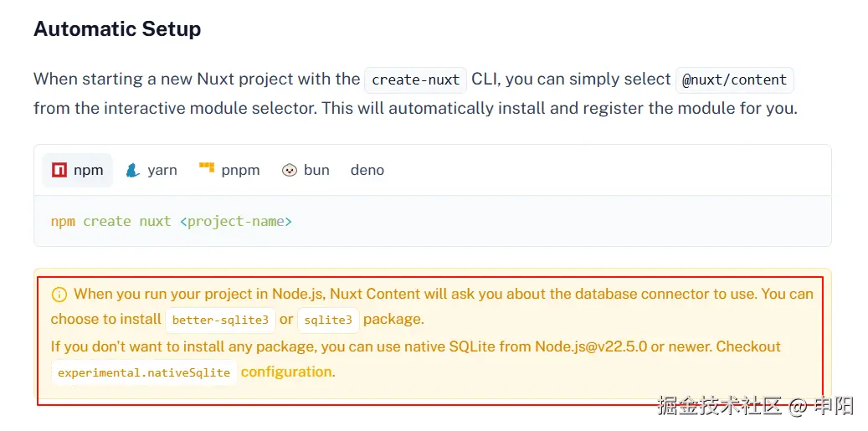868x431 pixels.
Task: Click the word create in the npm command
Action: 107,222
